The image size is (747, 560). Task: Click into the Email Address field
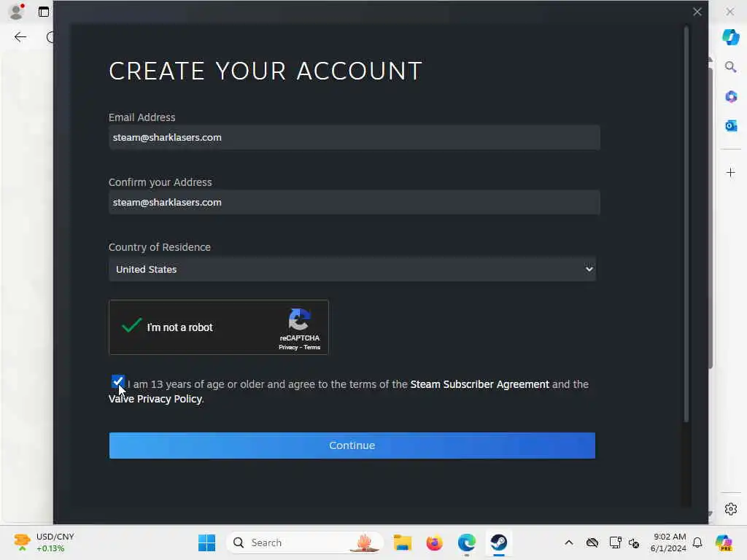354,138
